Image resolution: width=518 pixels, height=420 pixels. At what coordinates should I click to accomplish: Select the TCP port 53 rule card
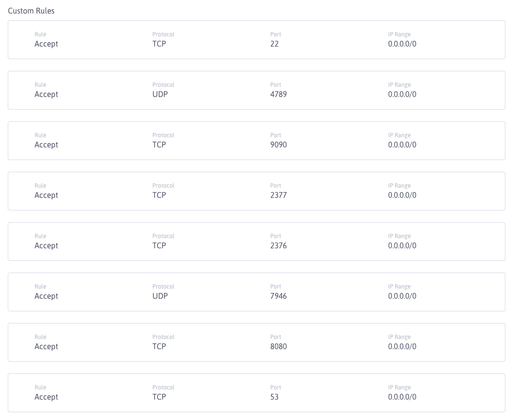[256, 393]
